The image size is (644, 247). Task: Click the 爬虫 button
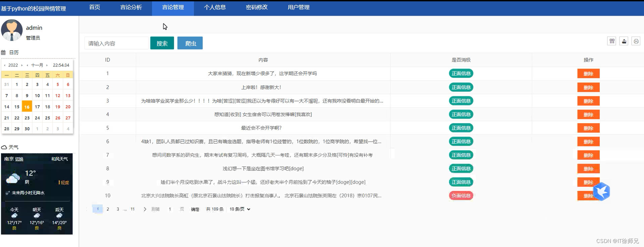[190, 43]
